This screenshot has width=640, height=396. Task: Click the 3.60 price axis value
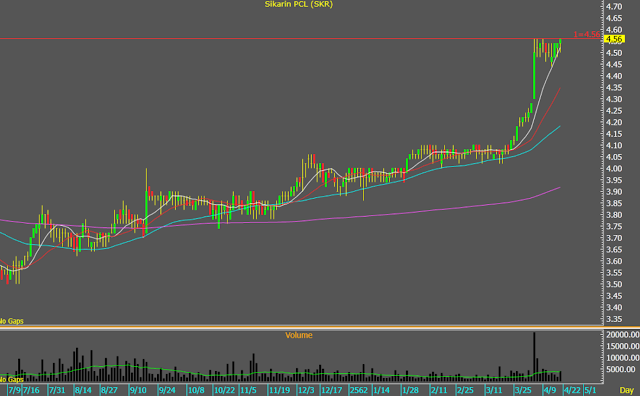[x=614, y=261]
